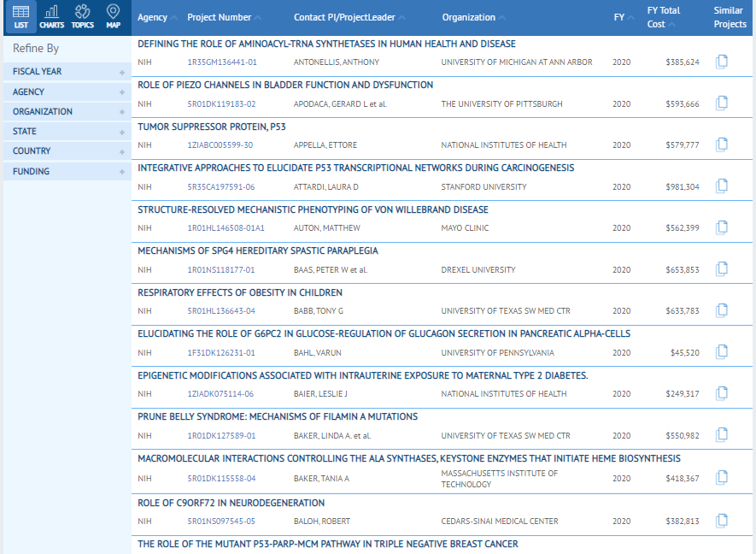The height and width of the screenshot is (554, 756).
Task: Open the MAP view
Action: point(113,17)
